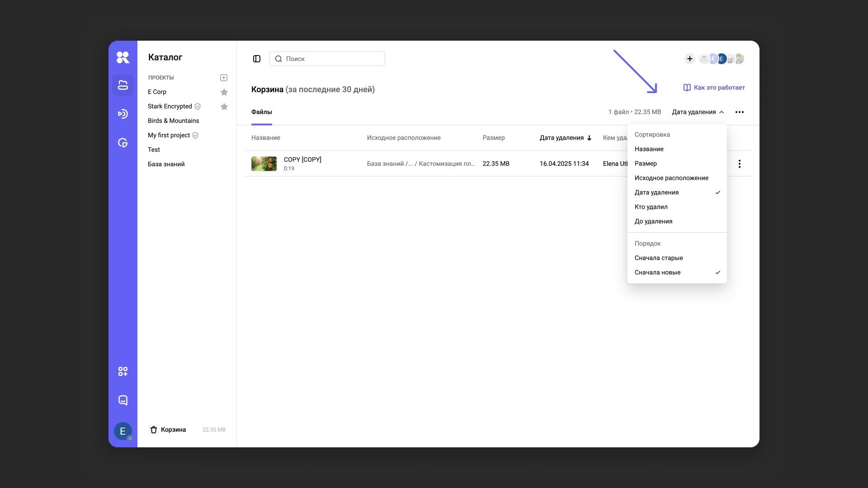
Task: Toggle favorite star for E Corp
Action: pyautogui.click(x=224, y=92)
